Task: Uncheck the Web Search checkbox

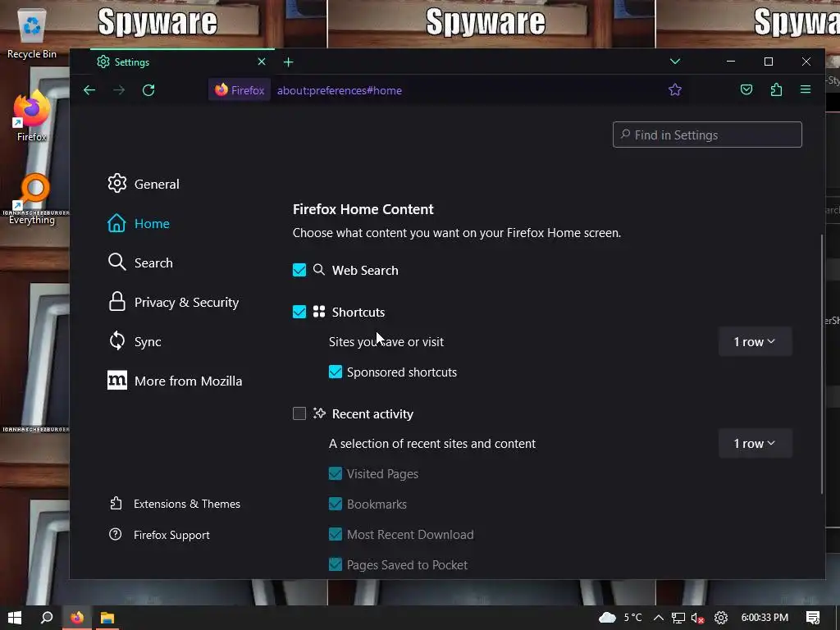Action: click(299, 270)
